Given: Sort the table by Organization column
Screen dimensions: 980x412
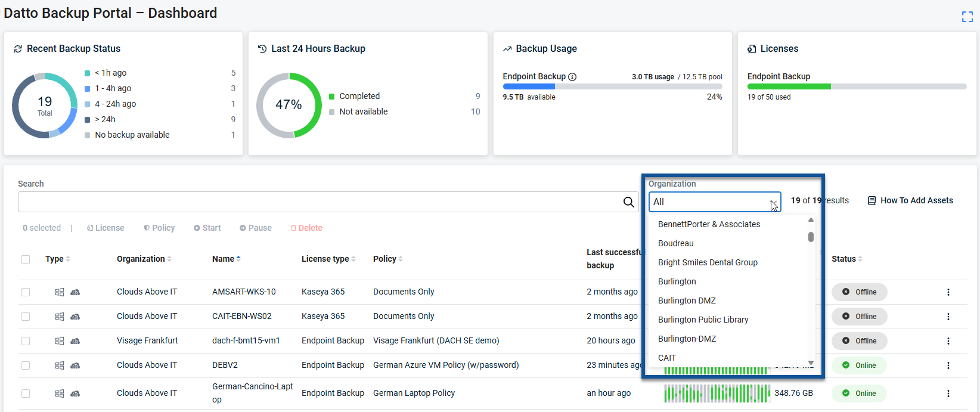Looking at the screenshot, I should 144,259.
